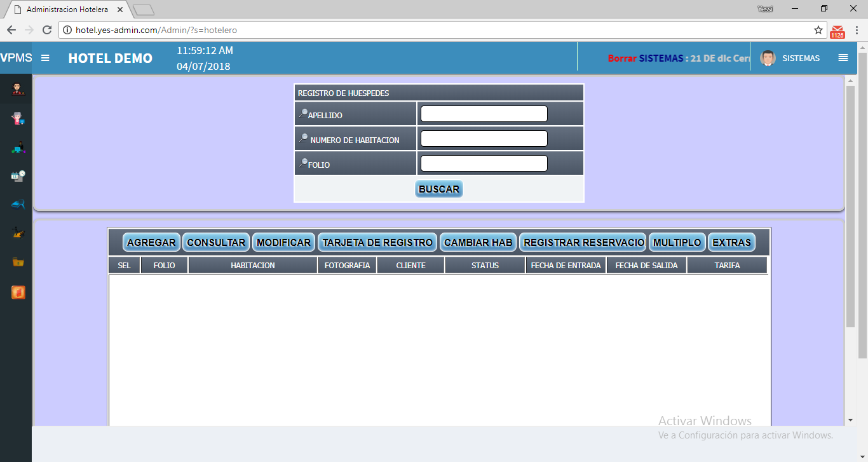Click the blue magnifier search sidebar icon
The width and height of the screenshot is (868, 462).
click(x=18, y=204)
